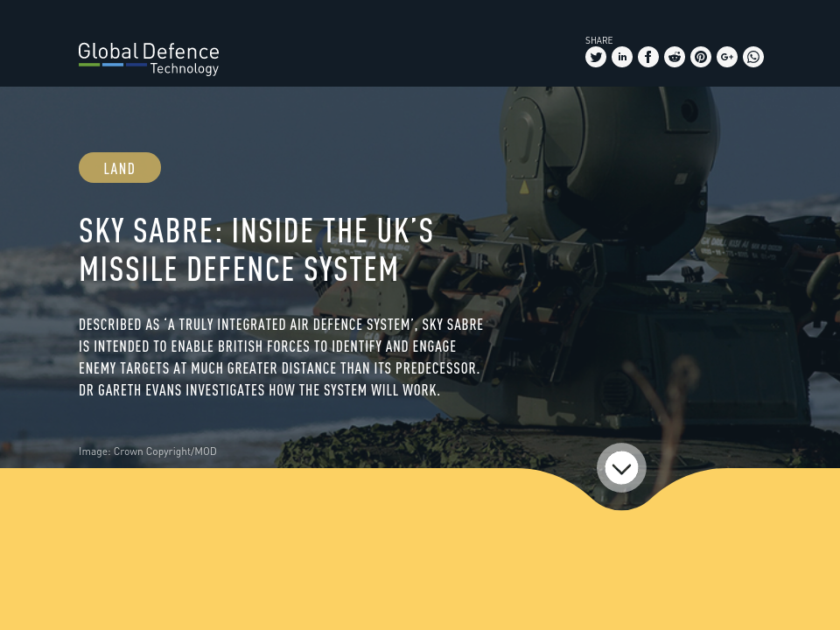Image resolution: width=840 pixels, height=630 pixels.
Task: Click the Crown Copyright/MOD image credit
Action: pyautogui.click(x=148, y=451)
